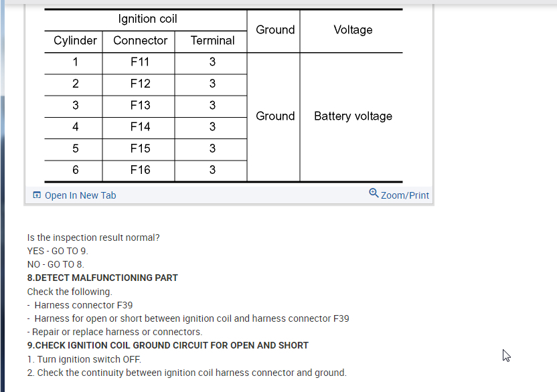The image size is (557, 392).
Task: Click cylinder number 4 cell
Action: 75,126
